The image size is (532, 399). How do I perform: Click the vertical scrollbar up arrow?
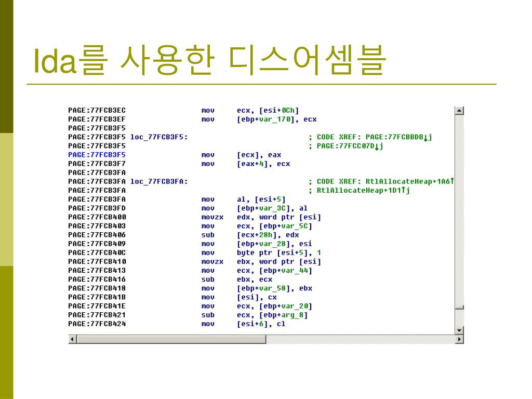tap(459, 111)
